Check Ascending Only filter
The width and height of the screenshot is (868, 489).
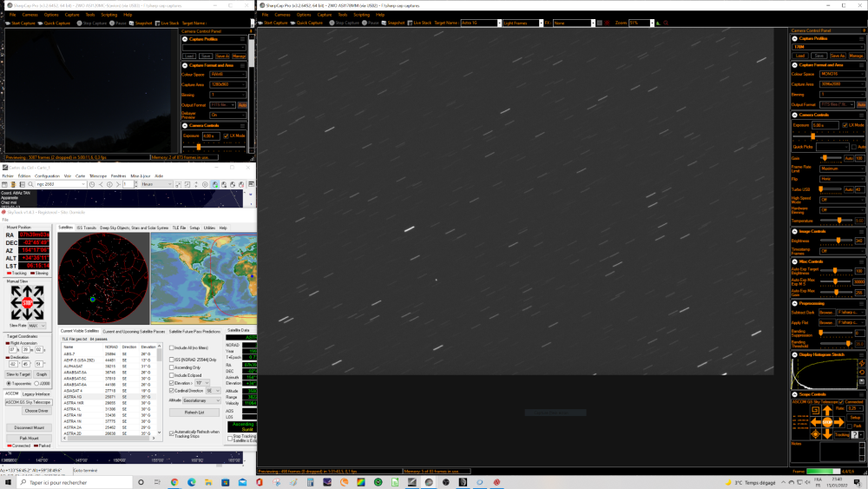point(172,367)
